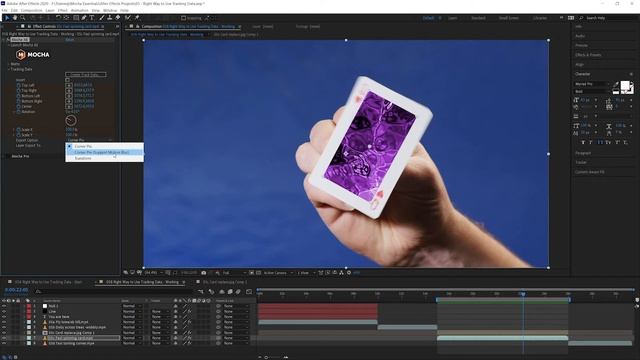Click the timeline current timecode display
The width and height of the screenshot is (640, 360).
click(16, 290)
